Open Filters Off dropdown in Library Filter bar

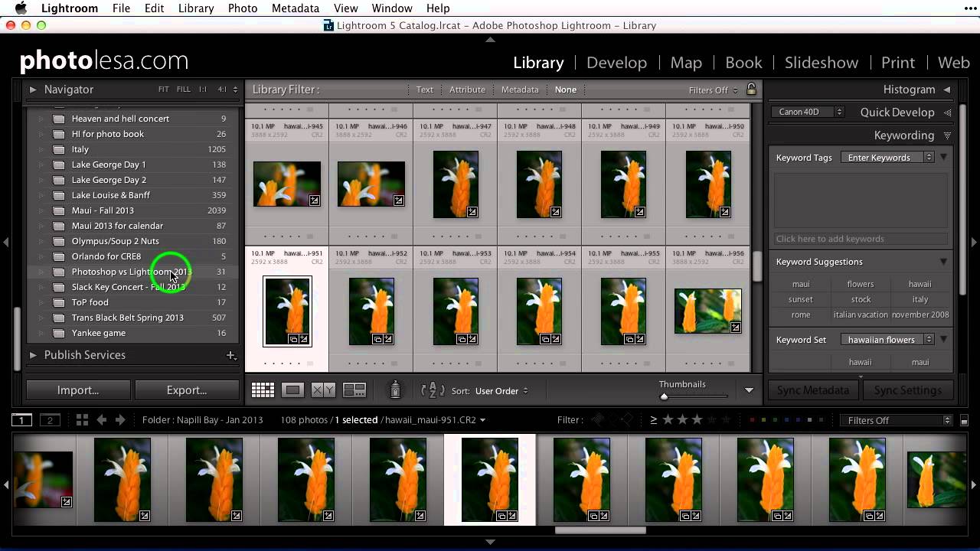pos(714,90)
